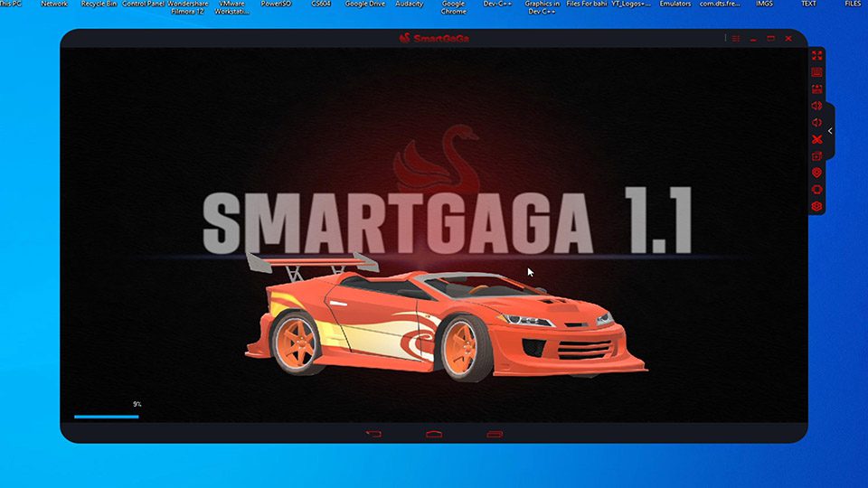The height and width of the screenshot is (488, 868).
Task: Select the Files For bahi label
Action: [x=586, y=4]
